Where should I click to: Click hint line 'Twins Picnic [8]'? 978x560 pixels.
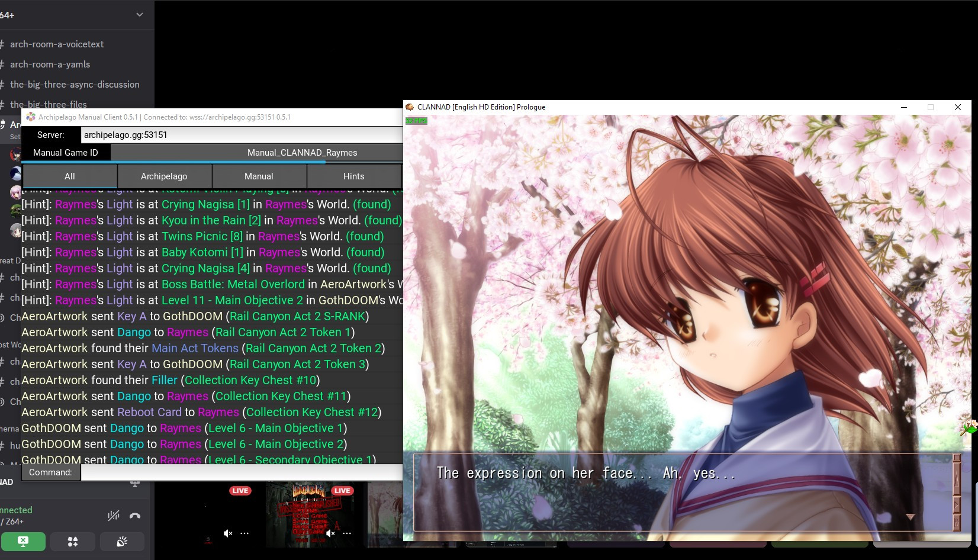point(202,236)
